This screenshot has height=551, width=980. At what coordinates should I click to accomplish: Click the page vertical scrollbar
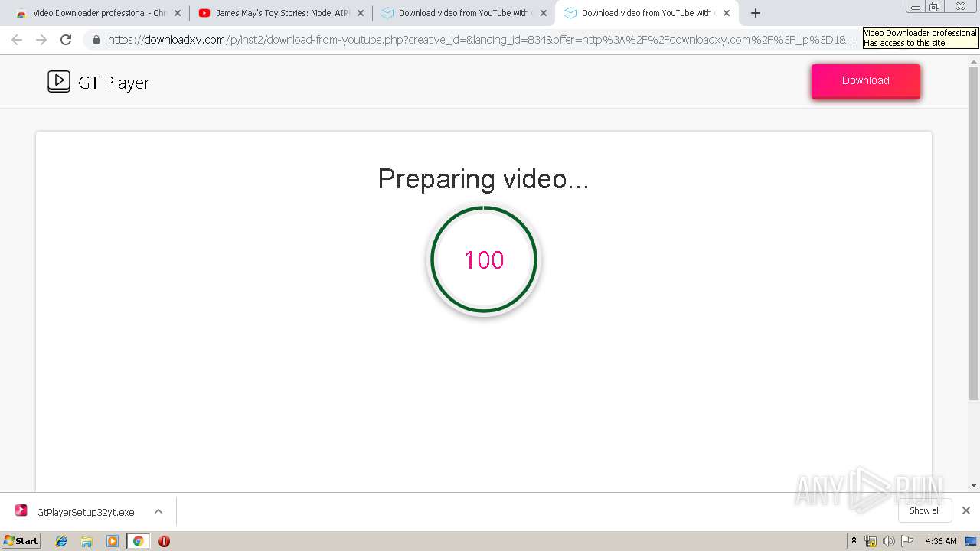pyautogui.click(x=974, y=234)
